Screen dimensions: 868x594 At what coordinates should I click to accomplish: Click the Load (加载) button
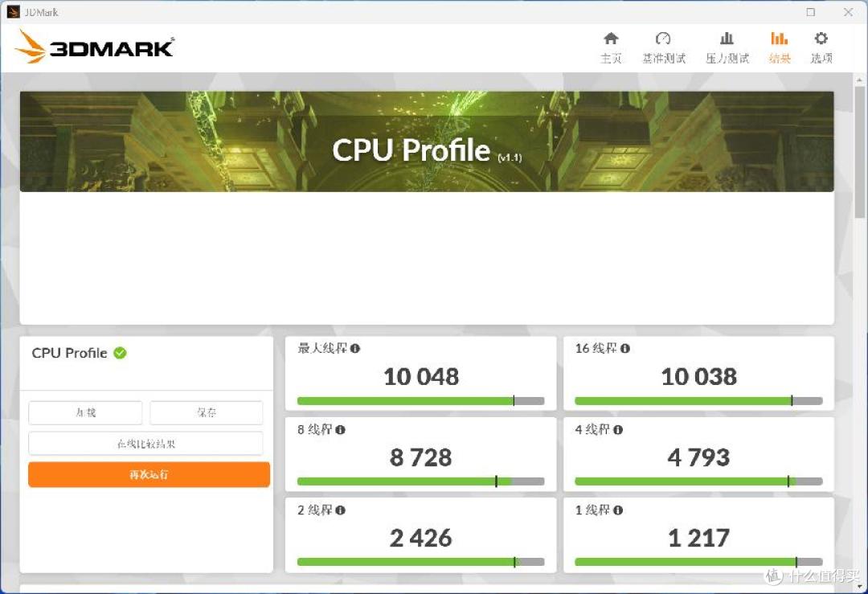coord(85,412)
